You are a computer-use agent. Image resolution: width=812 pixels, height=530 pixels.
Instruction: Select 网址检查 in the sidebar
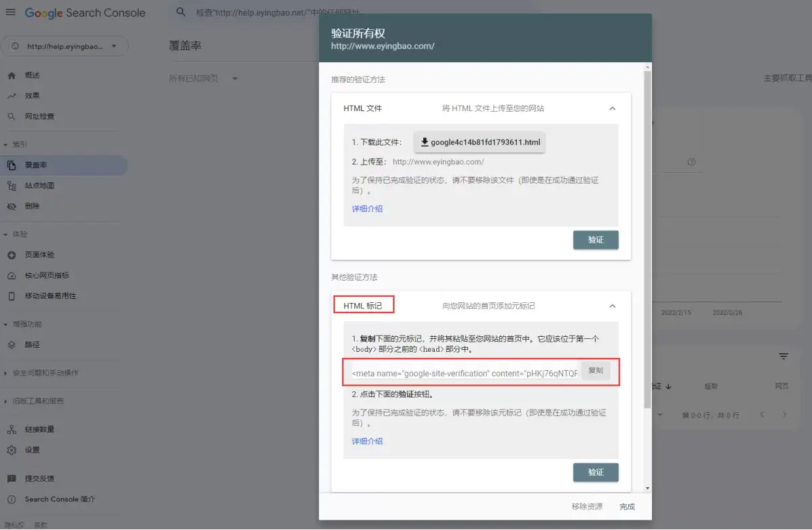pos(39,117)
